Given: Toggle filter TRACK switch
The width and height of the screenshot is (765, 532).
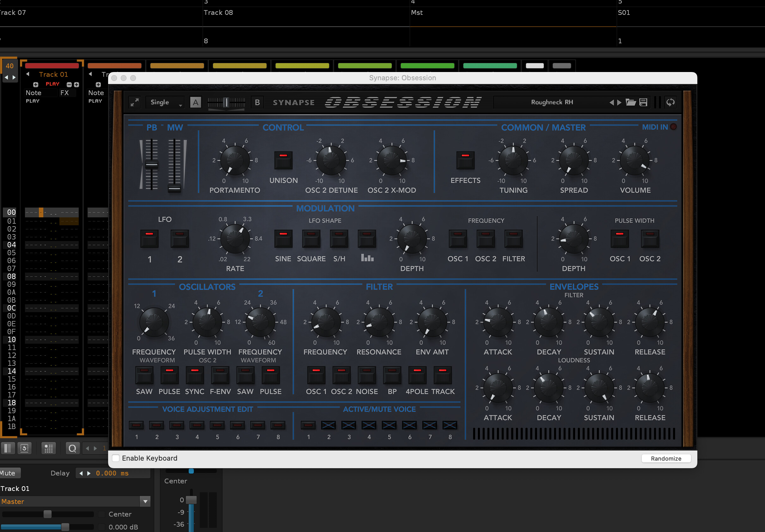Looking at the screenshot, I should tap(443, 375).
